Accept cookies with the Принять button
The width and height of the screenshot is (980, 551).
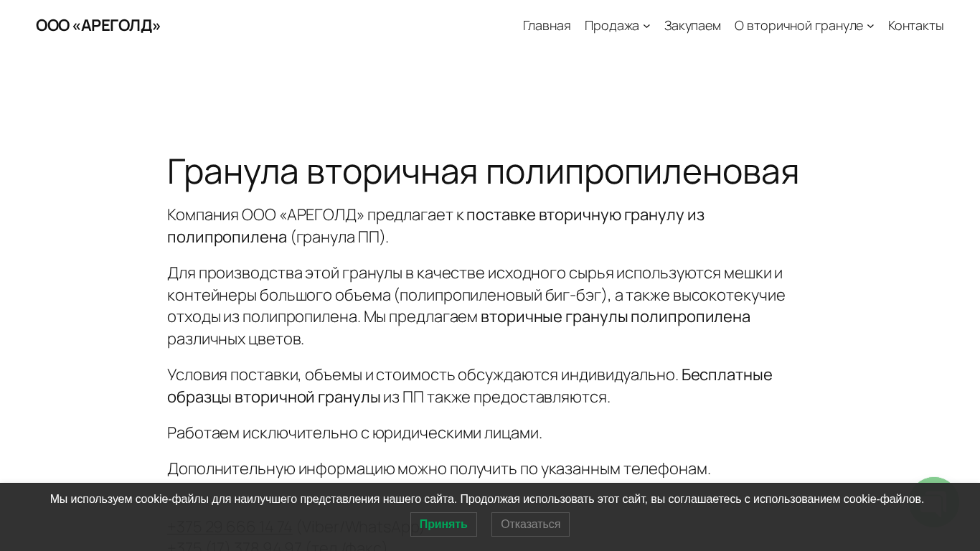443,524
